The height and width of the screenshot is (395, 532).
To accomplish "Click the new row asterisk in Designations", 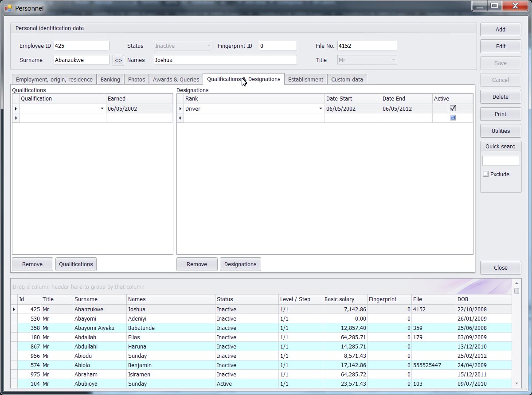I will click(x=180, y=118).
